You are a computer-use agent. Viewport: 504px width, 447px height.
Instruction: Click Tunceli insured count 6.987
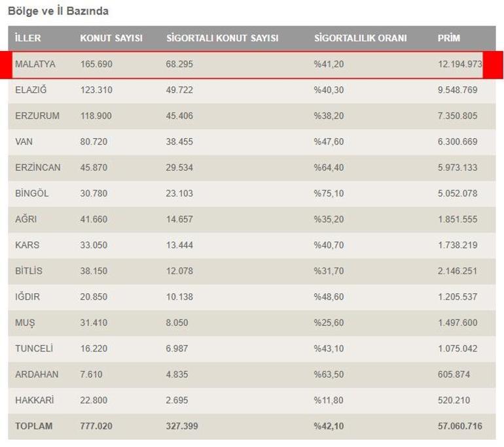pos(177,348)
